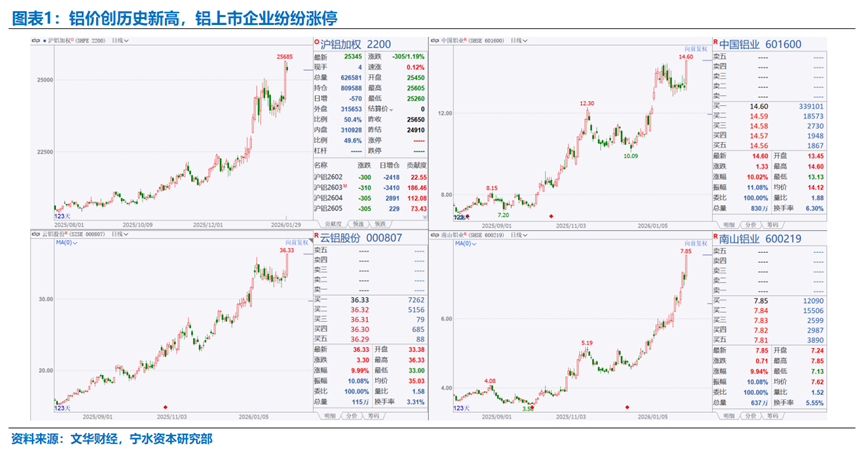This screenshot has height=452, width=864.
Task: Click the 南山铝业 600219 quote panel title
Action: click(x=760, y=239)
